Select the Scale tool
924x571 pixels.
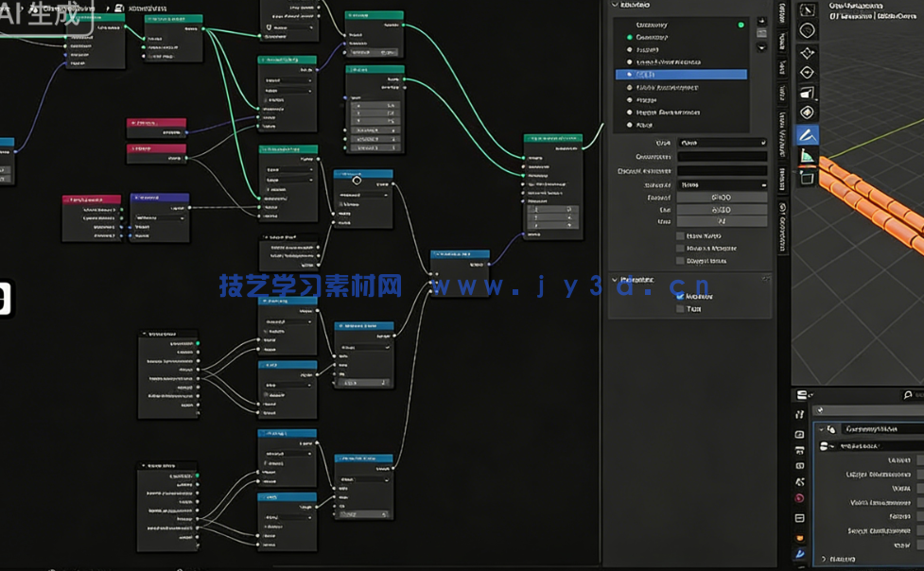pyautogui.click(x=806, y=91)
